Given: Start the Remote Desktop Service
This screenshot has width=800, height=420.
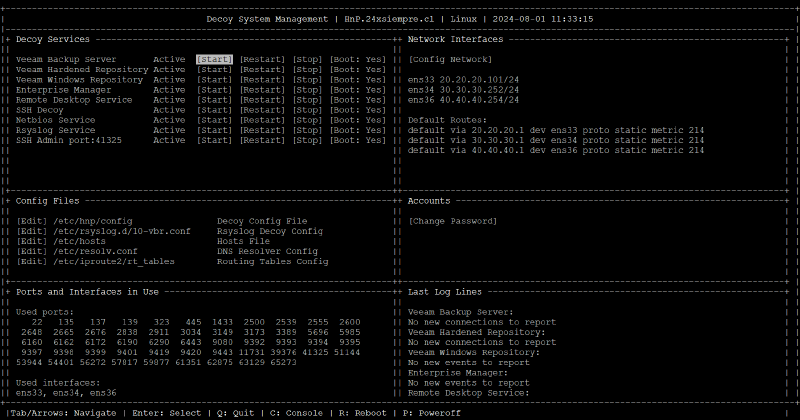Looking at the screenshot, I should 214,100.
